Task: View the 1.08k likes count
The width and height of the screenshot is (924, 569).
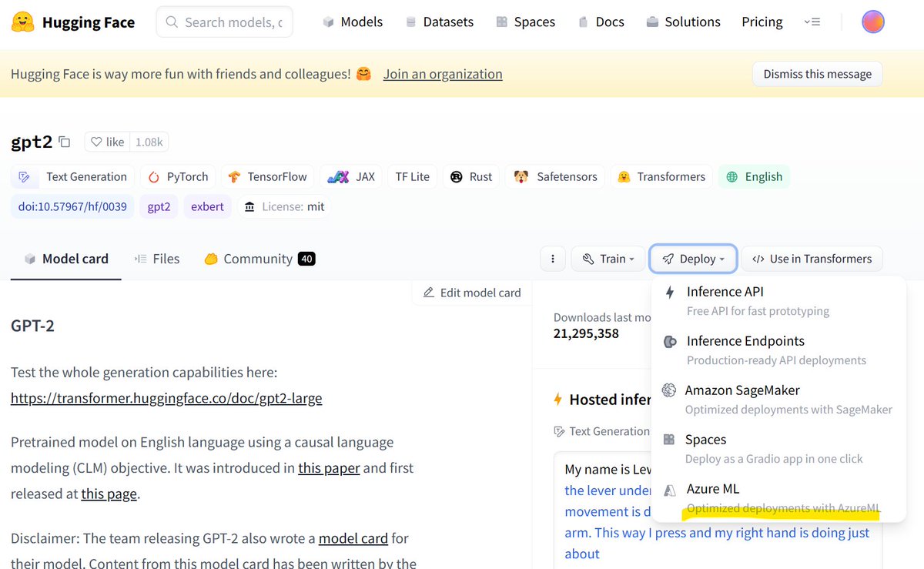Action: (149, 142)
